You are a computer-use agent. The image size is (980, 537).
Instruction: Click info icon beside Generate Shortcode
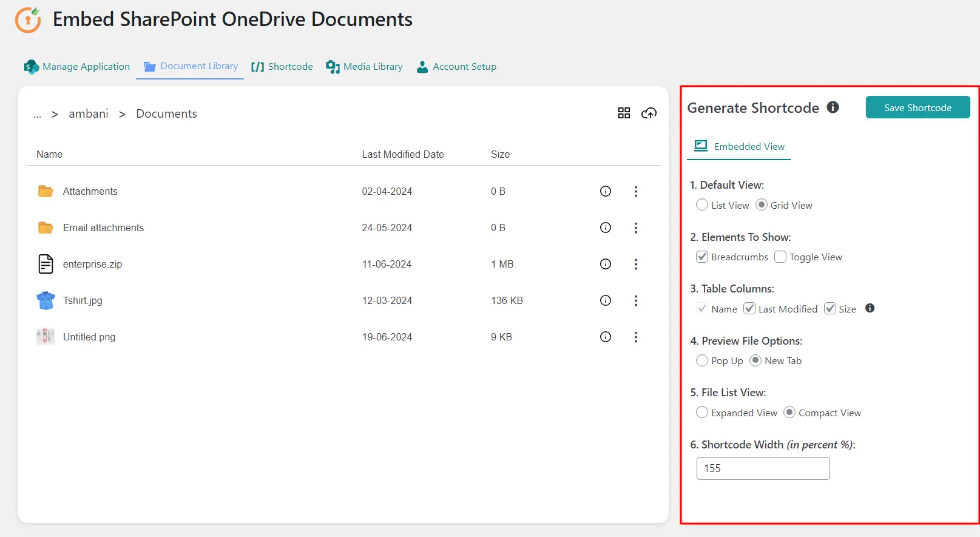point(833,107)
